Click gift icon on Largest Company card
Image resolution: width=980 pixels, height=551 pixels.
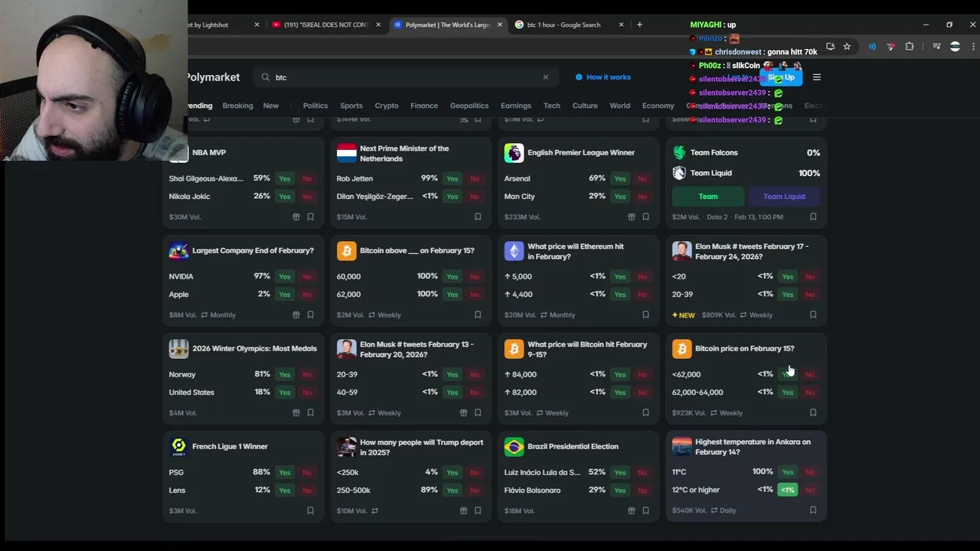pyautogui.click(x=296, y=315)
